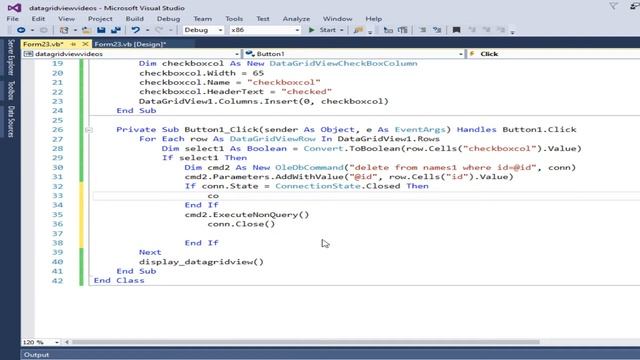Screen dimensions: 640x360
Task: Click the Navigate Forward toolbar icon
Action: tap(44, 30)
